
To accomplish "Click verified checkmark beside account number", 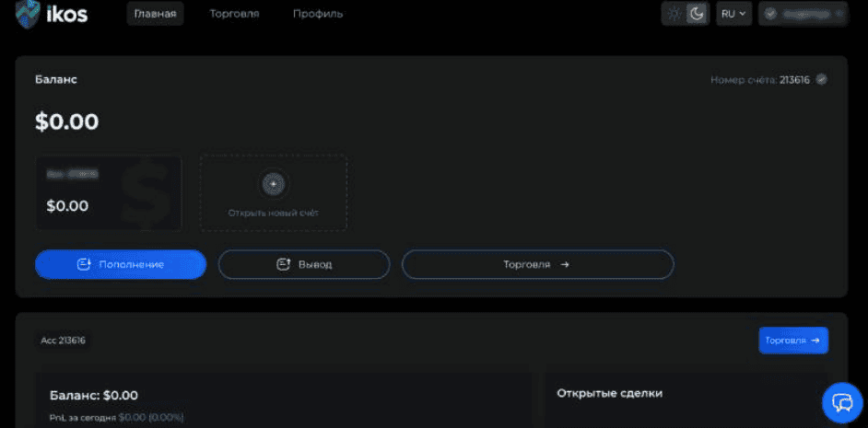I will coord(822,79).
